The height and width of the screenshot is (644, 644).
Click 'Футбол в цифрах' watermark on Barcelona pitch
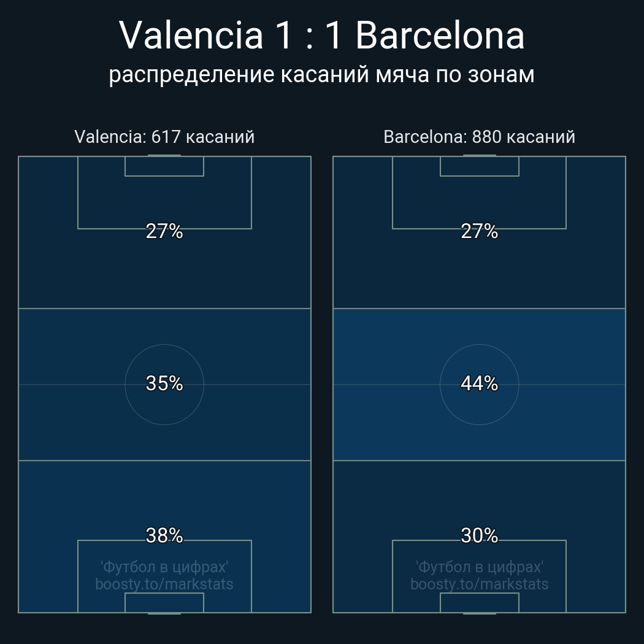(x=479, y=567)
